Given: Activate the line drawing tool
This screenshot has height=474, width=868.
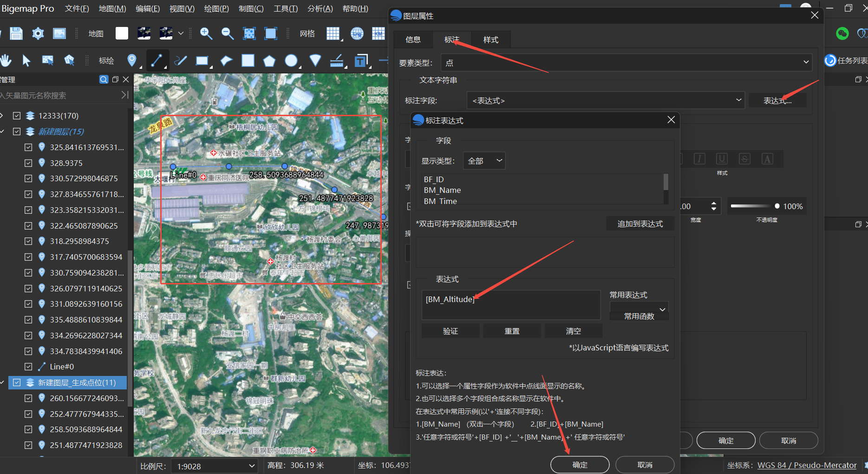Looking at the screenshot, I should tap(157, 60).
